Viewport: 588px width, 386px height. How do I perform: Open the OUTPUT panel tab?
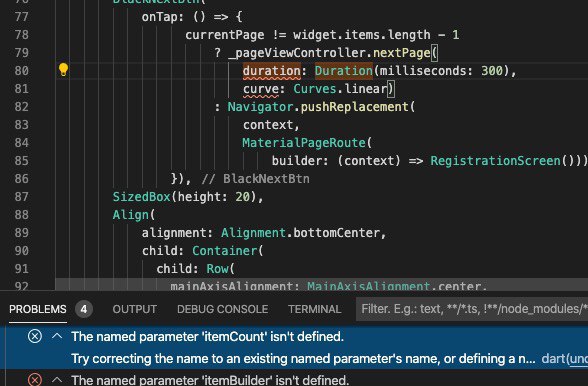[135, 309]
